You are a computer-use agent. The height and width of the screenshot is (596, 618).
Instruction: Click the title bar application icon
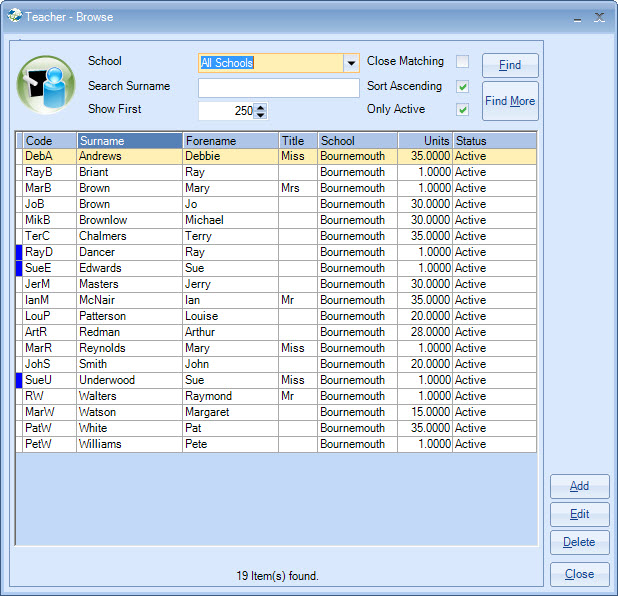tap(15, 16)
